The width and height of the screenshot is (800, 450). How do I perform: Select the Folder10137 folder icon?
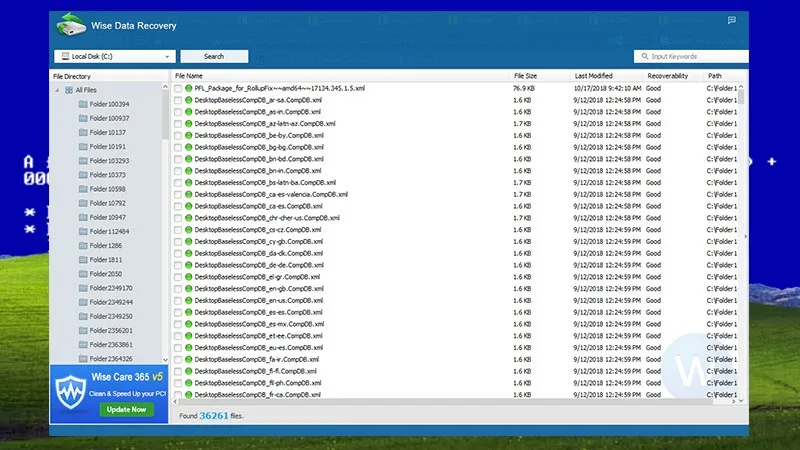[x=83, y=132]
